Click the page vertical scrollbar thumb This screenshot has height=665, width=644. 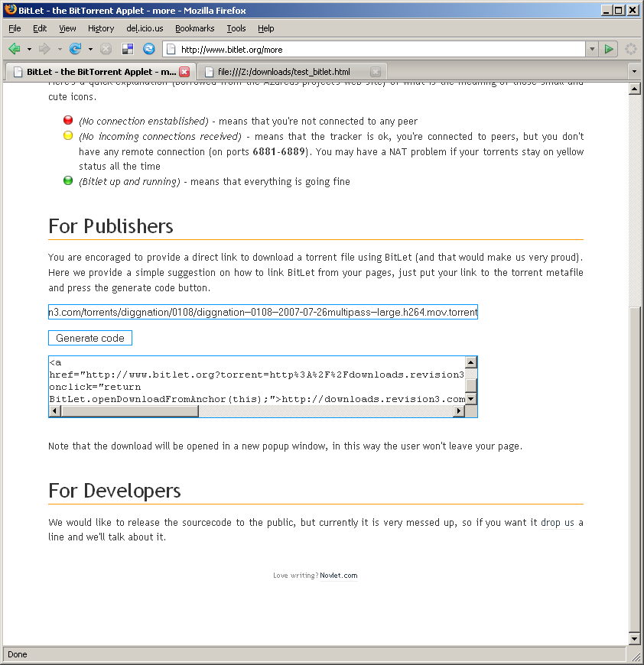635,469
